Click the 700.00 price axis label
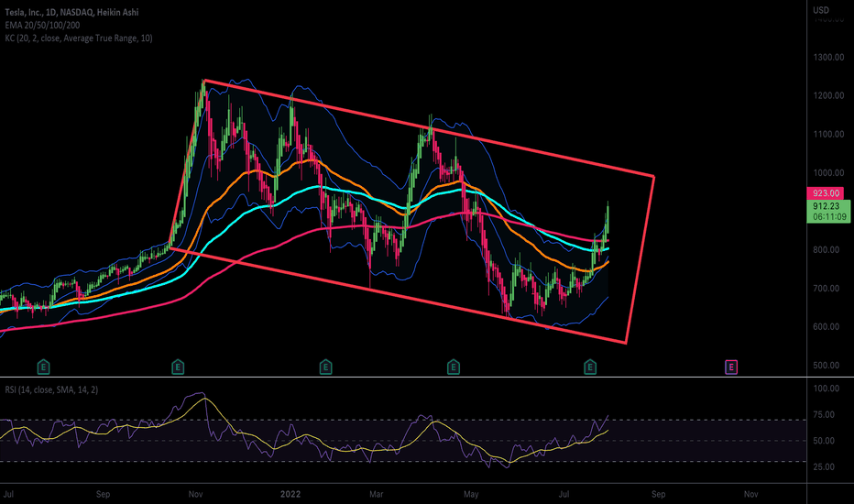This screenshot has height=504, width=854. click(827, 289)
